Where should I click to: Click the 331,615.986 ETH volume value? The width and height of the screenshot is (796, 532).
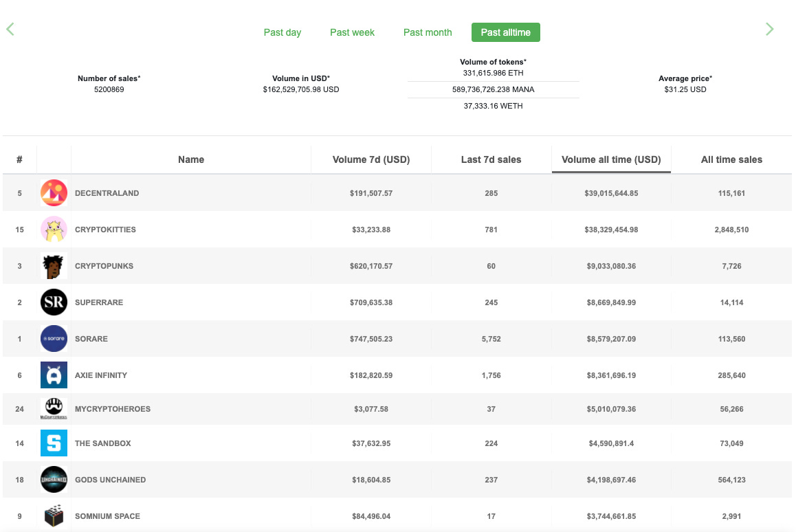pyautogui.click(x=493, y=73)
